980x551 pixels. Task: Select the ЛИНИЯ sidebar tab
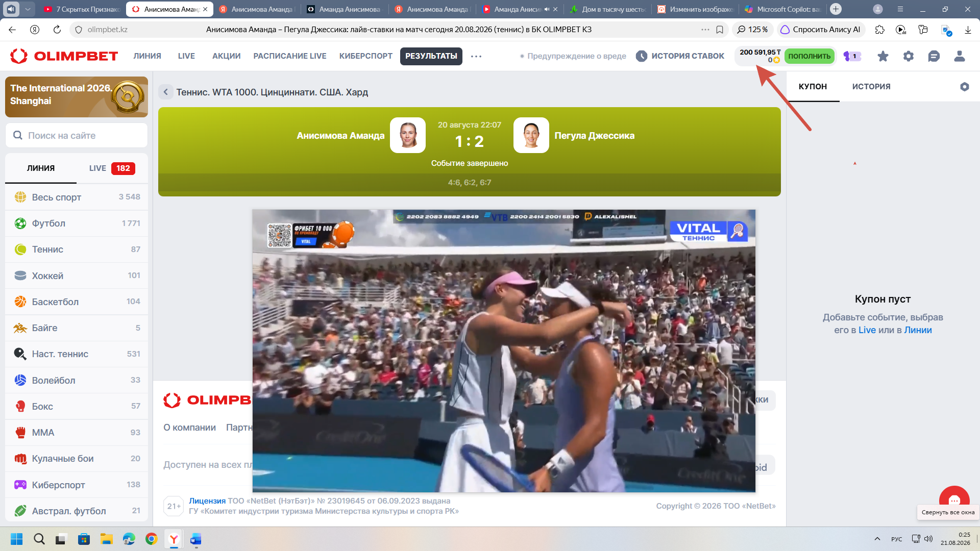pos(41,168)
